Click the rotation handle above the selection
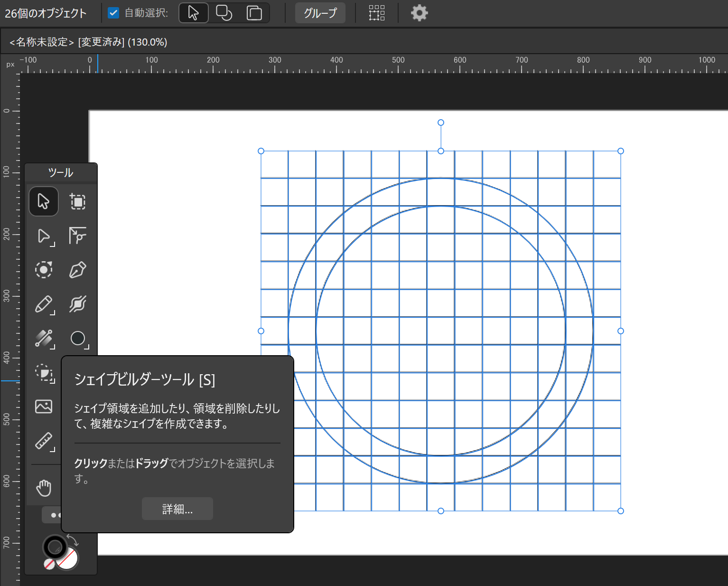 pos(441,123)
